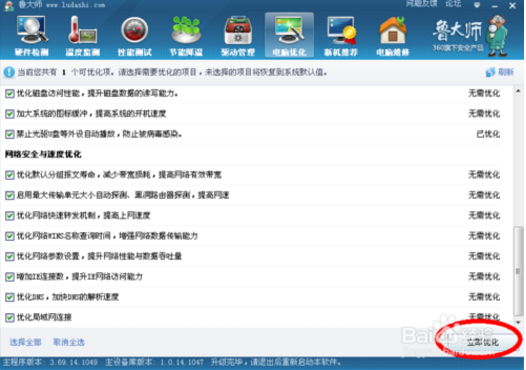Open the 论坛 forum link
The image size is (526, 370).
point(454,4)
